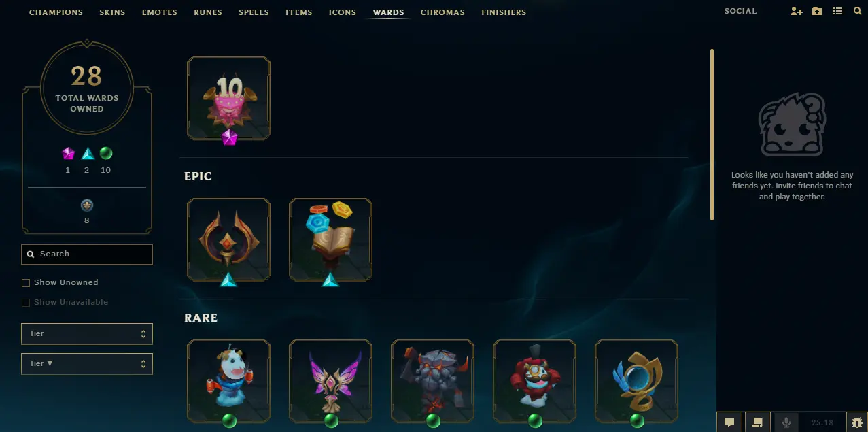
Task: Expand the first Tier dropdown
Action: [x=87, y=334]
